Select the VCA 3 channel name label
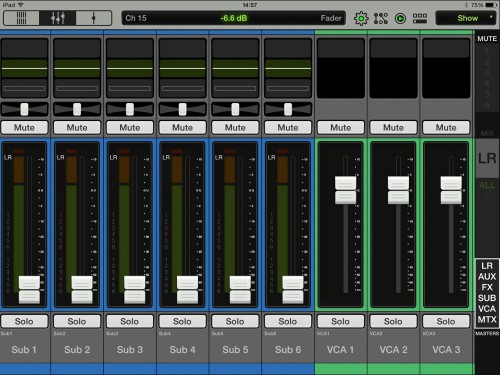This screenshot has height=375, width=500. click(x=446, y=350)
